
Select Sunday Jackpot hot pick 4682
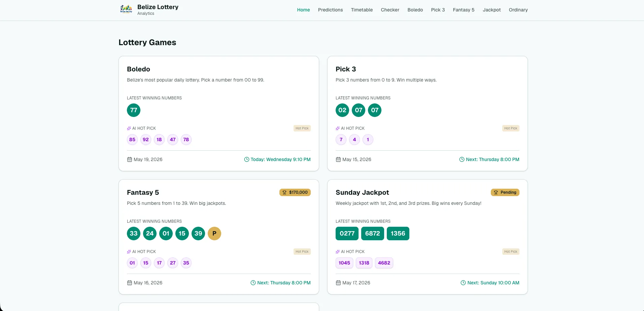coord(384,263)
